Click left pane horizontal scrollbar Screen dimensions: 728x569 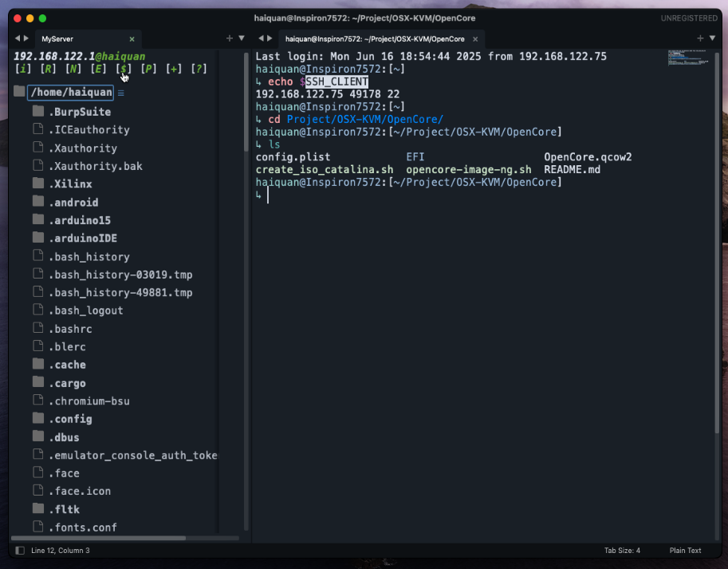(98, 538)
